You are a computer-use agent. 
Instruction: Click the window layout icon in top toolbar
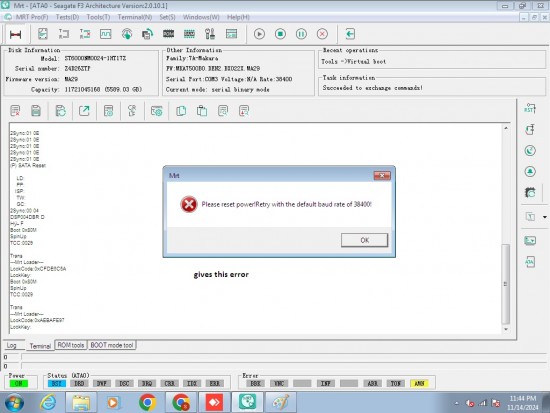pos(231,34)
